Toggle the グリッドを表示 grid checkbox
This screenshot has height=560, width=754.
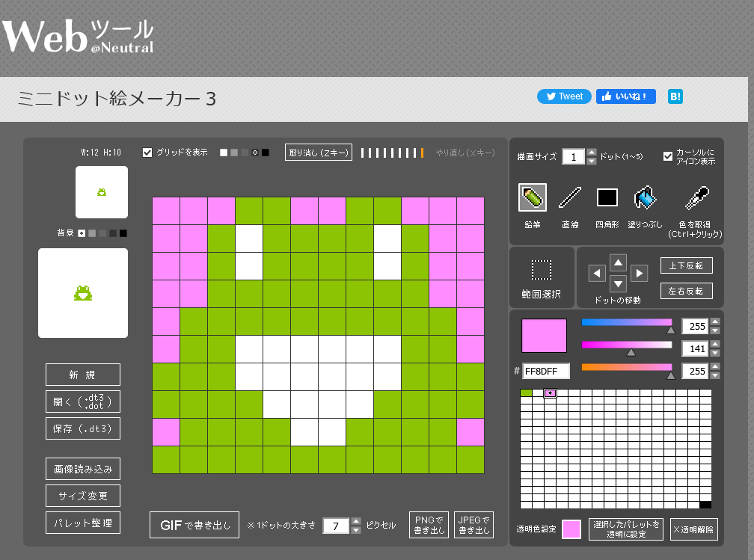click(x=147, y=153)
